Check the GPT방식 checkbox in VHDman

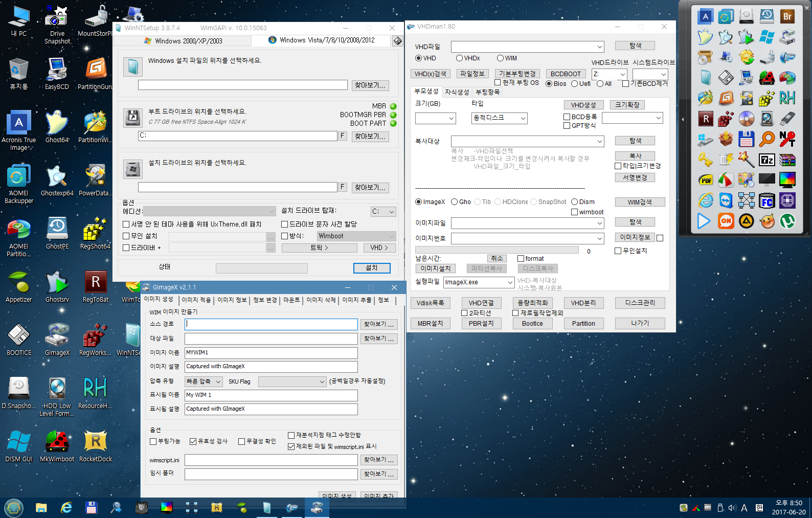coord(579,126)
